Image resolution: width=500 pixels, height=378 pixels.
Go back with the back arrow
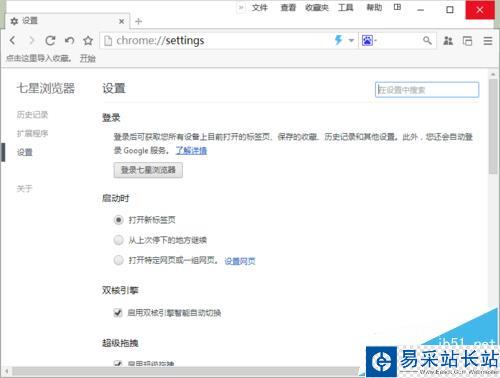[x=13, y=40]
